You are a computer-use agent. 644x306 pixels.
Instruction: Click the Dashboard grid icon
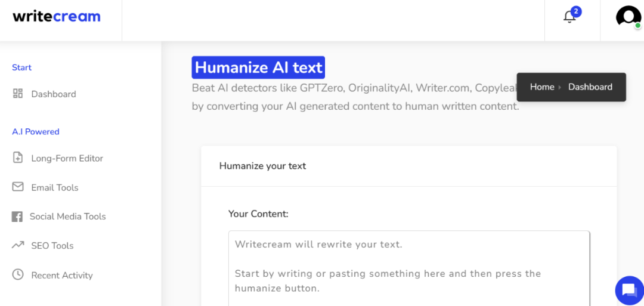click(18, 94)
